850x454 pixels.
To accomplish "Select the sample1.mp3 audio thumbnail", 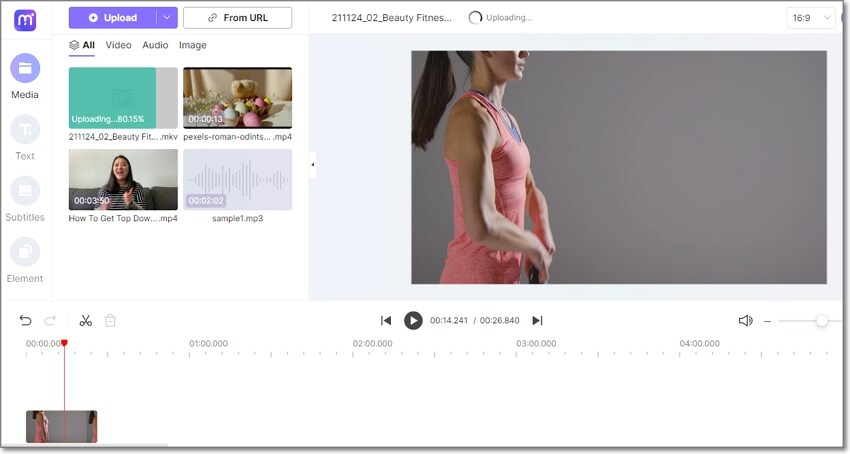I will tap(237, 180).
